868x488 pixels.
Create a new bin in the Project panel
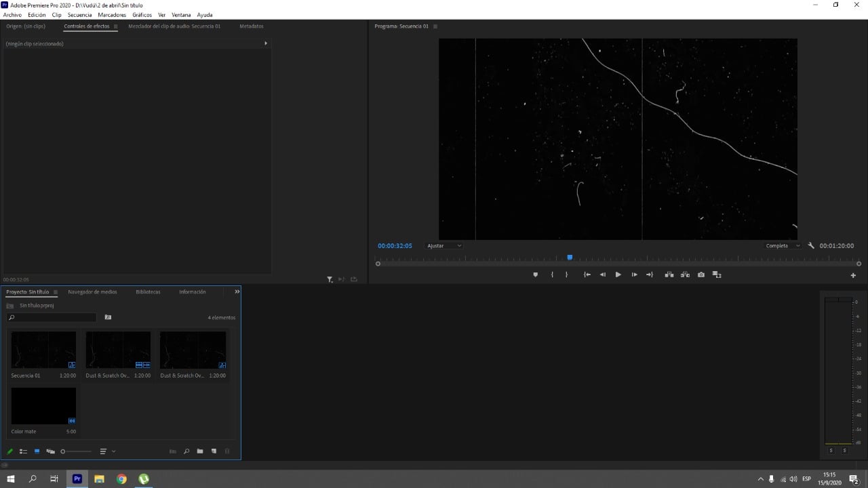click(199, 451)
